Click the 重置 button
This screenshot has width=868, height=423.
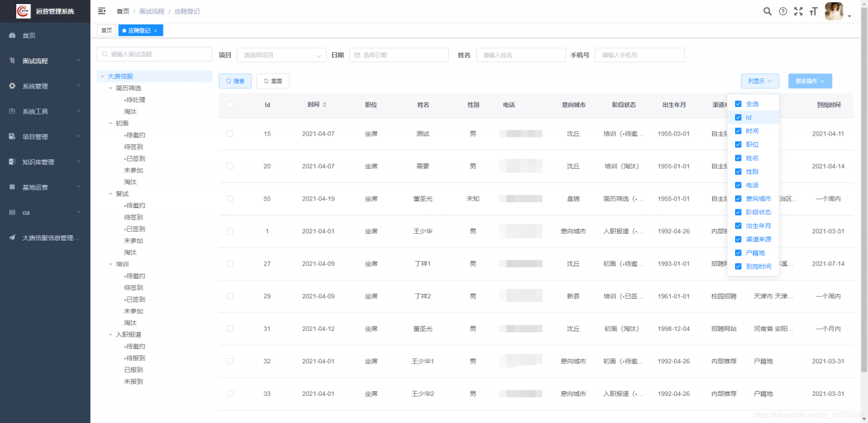pos(273,81)
